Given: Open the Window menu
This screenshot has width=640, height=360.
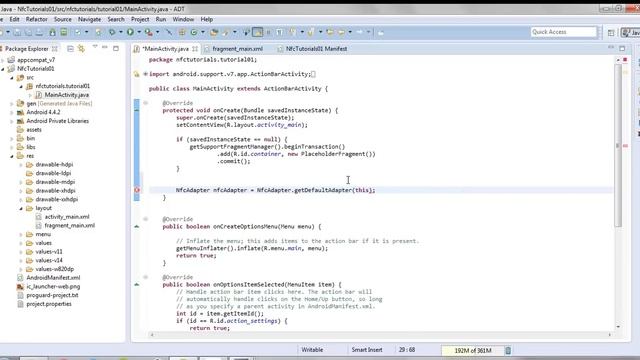Looking at the screenshot, I should (x=183, y=19).
